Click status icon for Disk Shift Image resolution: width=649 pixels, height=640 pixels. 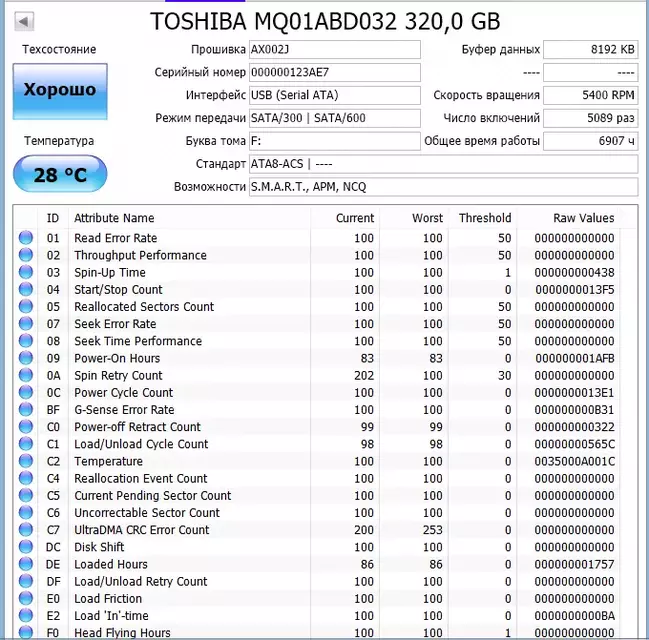click(26, 547)
